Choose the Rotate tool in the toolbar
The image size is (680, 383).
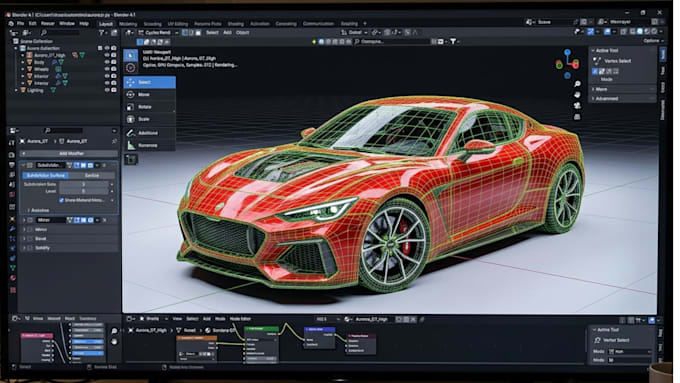point(149,107)
